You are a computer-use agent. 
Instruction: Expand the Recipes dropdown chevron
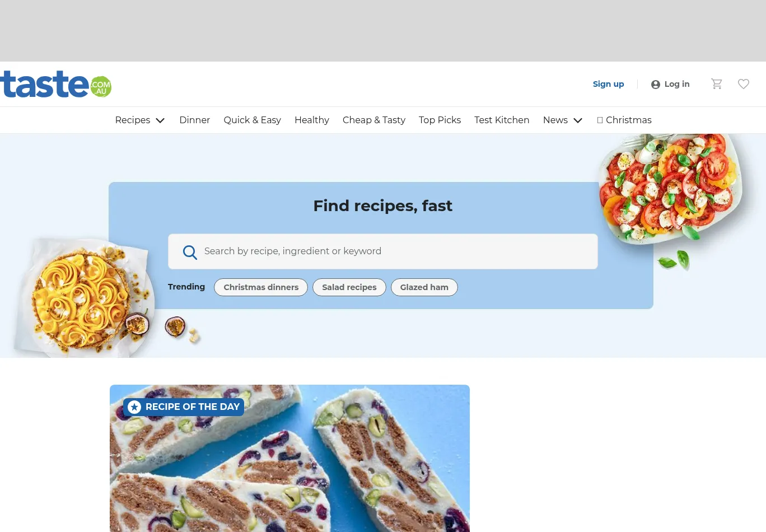(160, 120)
